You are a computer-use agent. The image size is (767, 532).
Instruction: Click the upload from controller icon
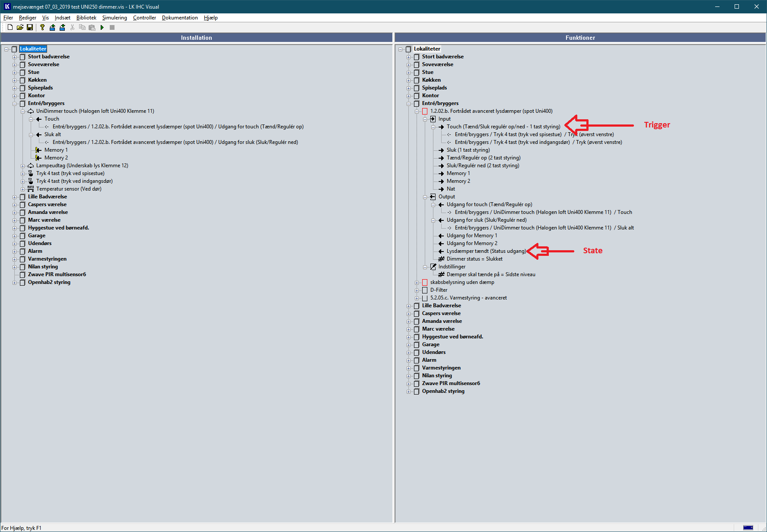[x=52, y=27]
